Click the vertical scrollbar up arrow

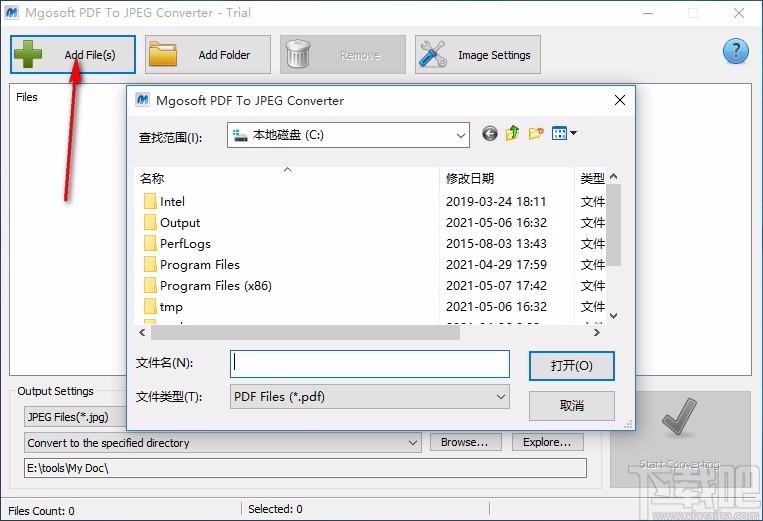(x=614, y=177)
